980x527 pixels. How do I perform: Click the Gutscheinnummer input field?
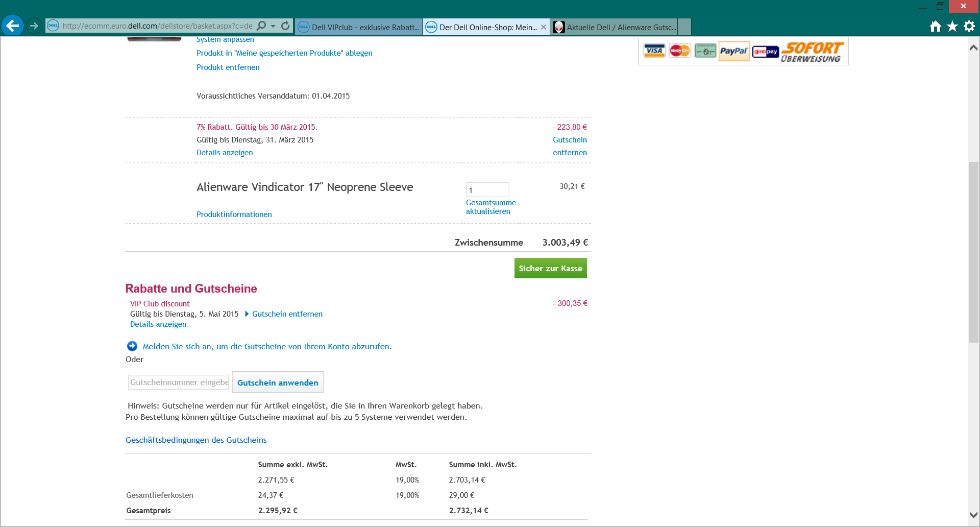(179, 382)
